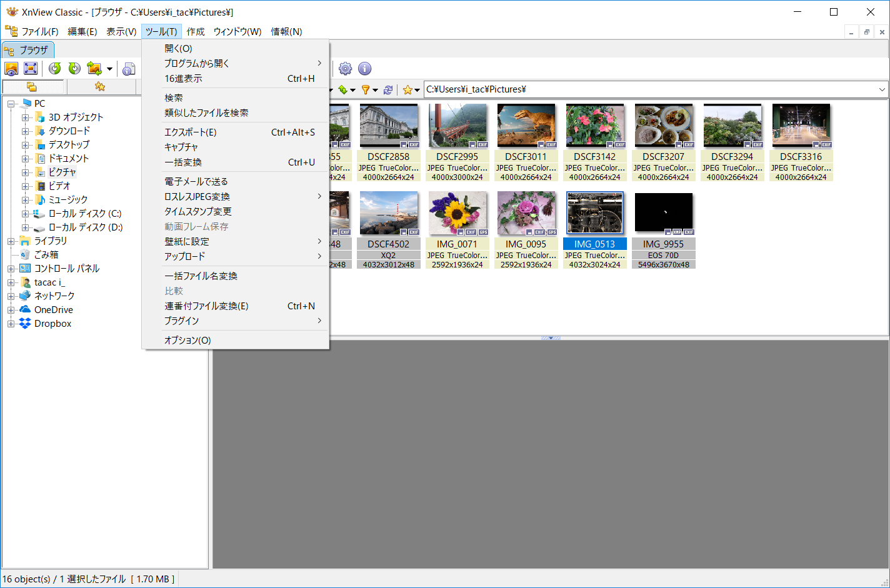Select タイムスタンプ変更 menu entry

236,212
